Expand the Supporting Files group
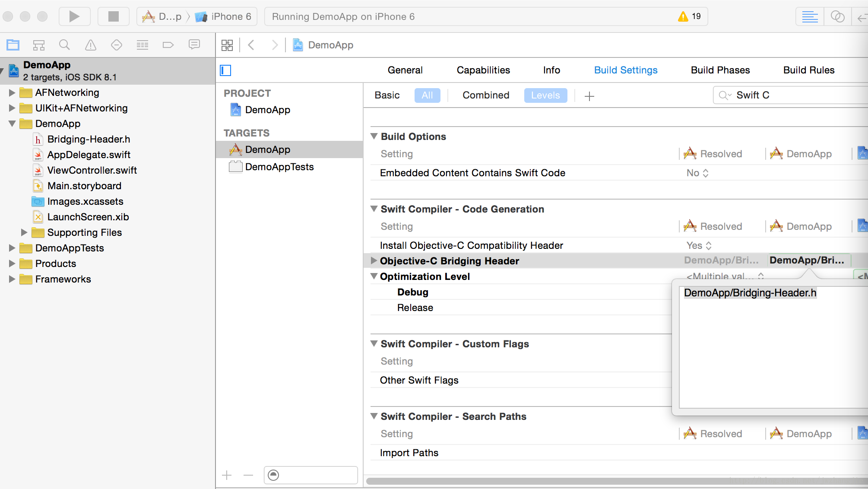868x489 pixels. point(24,232)
